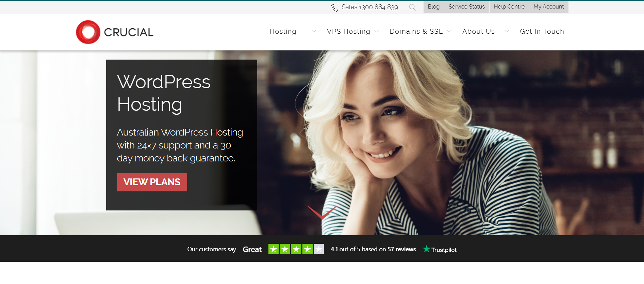Open My Account

(548, 7)
